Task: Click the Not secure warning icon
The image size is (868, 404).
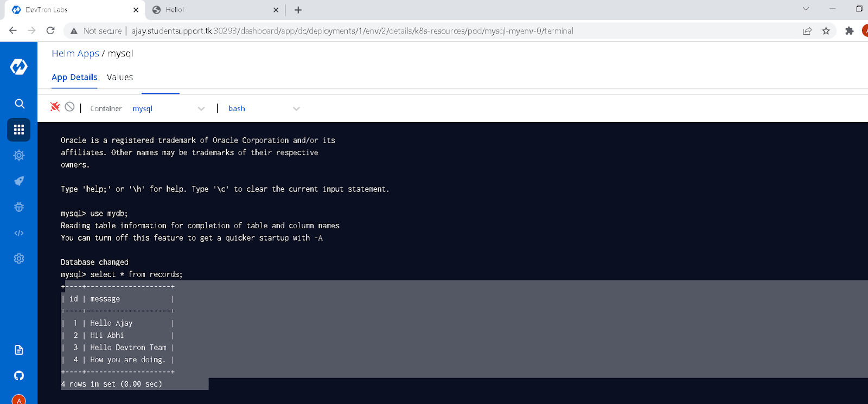Action: (74, 31)
